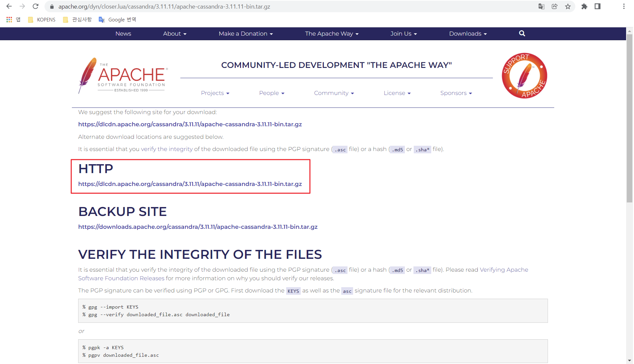The height and width of the screenshot is (364, 634).
Task: Click the downloads.apache.org backup site link
Action: point(198,227)
